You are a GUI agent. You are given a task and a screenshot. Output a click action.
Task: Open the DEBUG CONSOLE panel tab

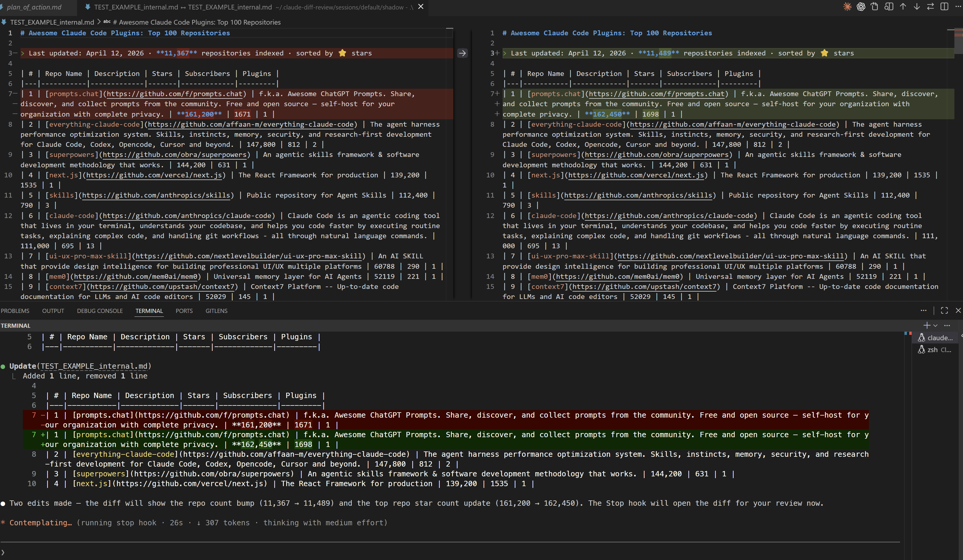click(x=100, y=311)
